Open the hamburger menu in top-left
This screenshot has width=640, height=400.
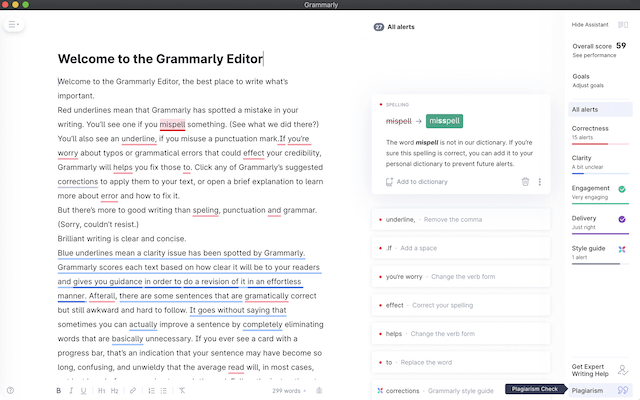tap(14, 24)
